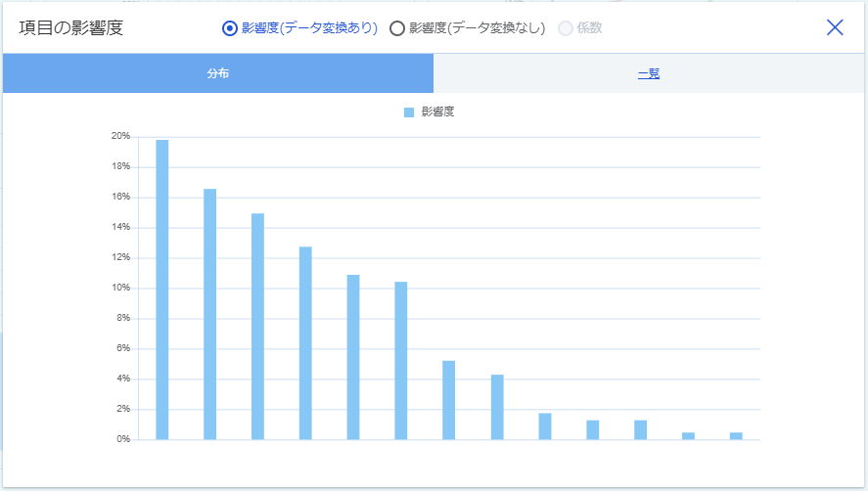This screenshot has width=868, height=491.
Task: Select 影響度(データ変換なし) radio button
Action: click(x=397, y=28)
